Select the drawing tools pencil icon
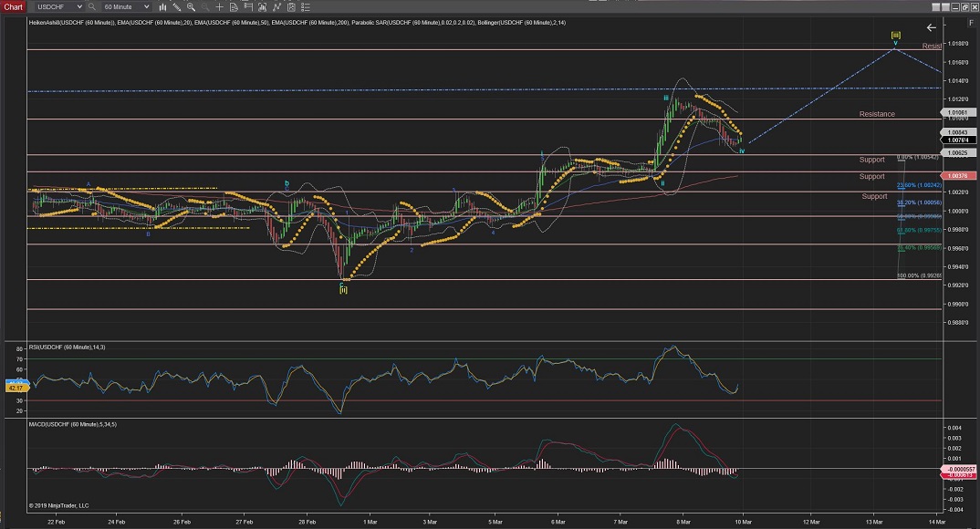This screenshot has height=529, width=980. (177, 7)
